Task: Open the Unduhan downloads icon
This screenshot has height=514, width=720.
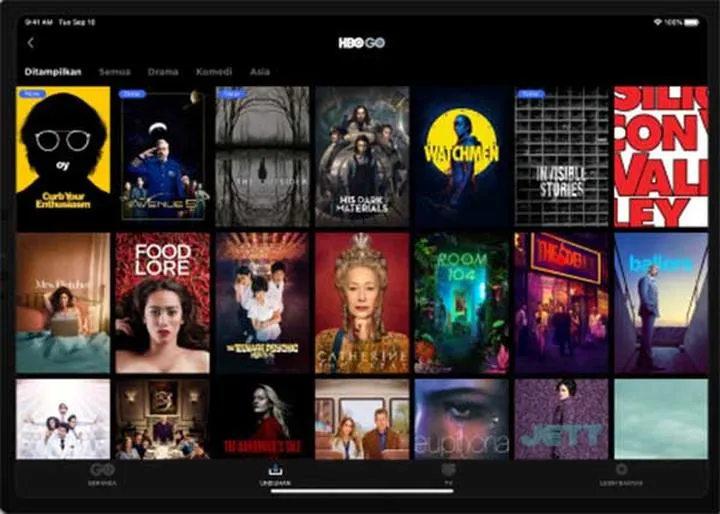Action: tap(275, 470)
